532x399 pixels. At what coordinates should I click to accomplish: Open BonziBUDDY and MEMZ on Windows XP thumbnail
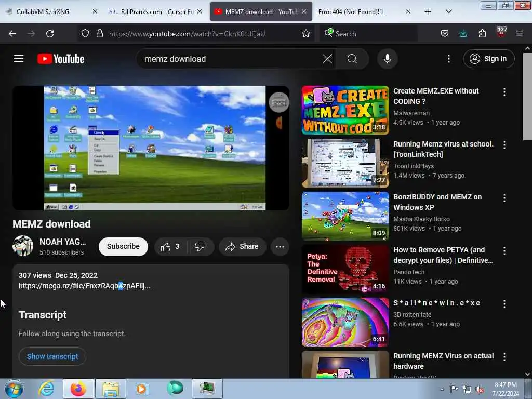click(x=345, y=216)
